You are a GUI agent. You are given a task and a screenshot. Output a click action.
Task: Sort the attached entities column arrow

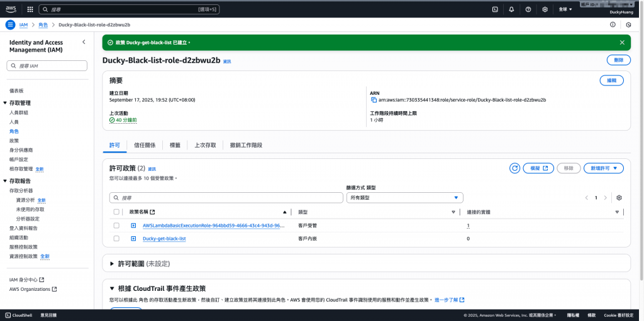(617, 212)
